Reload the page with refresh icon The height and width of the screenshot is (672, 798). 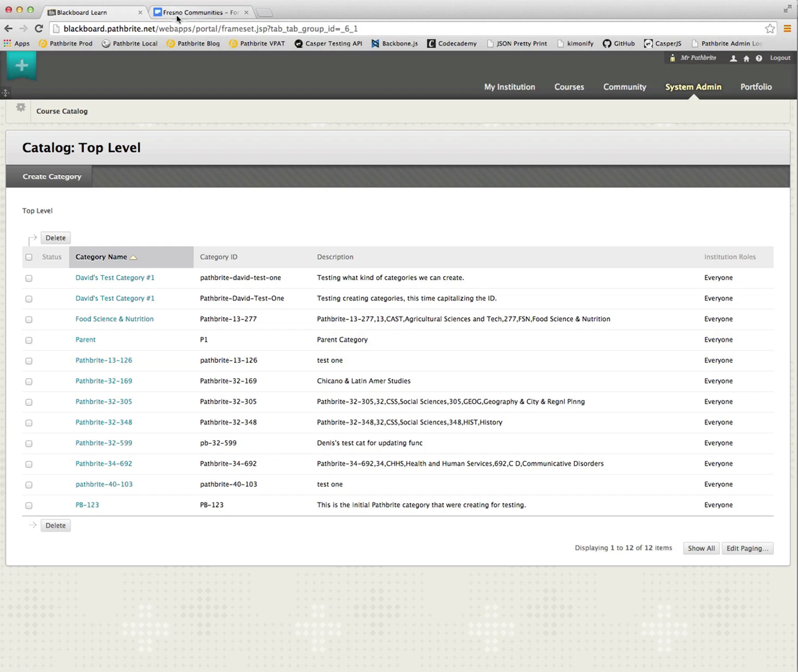point(39,29)
